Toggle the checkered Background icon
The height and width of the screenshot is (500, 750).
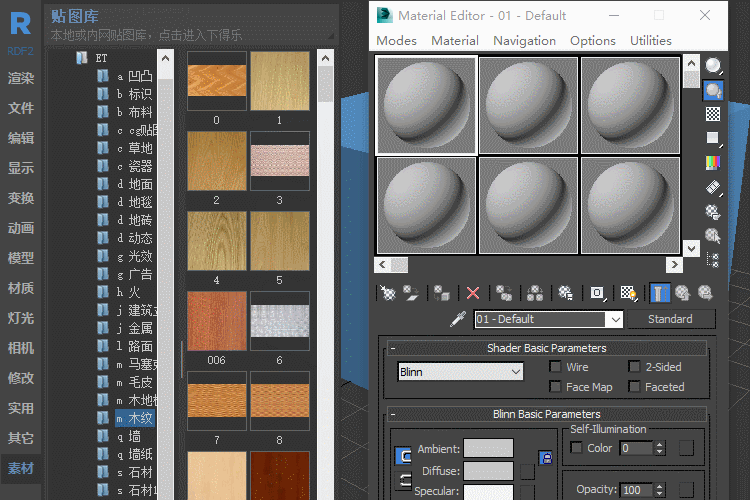click(713, 114)
